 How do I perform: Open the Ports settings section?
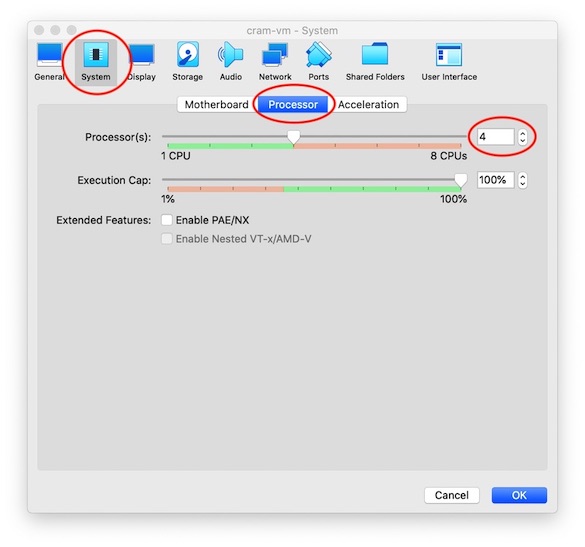point(318,62)
